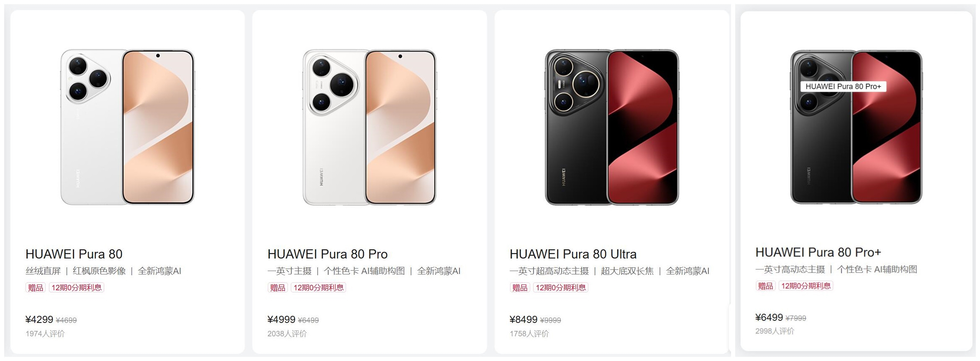Open the 1974人评价 reviews for Pura 80
Image resolution: width=980 pixels, height=361 pixels.
pos(45,333)
